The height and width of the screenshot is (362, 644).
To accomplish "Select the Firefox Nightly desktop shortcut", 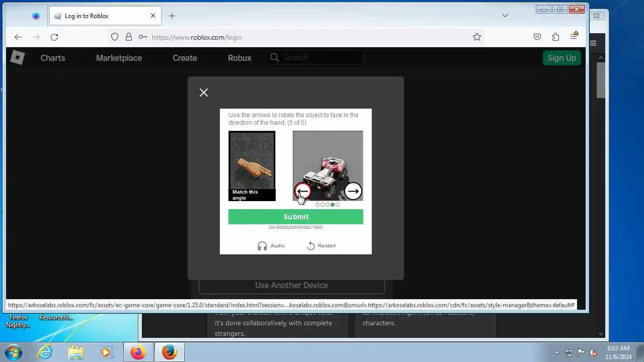I will tap(18, 321).
